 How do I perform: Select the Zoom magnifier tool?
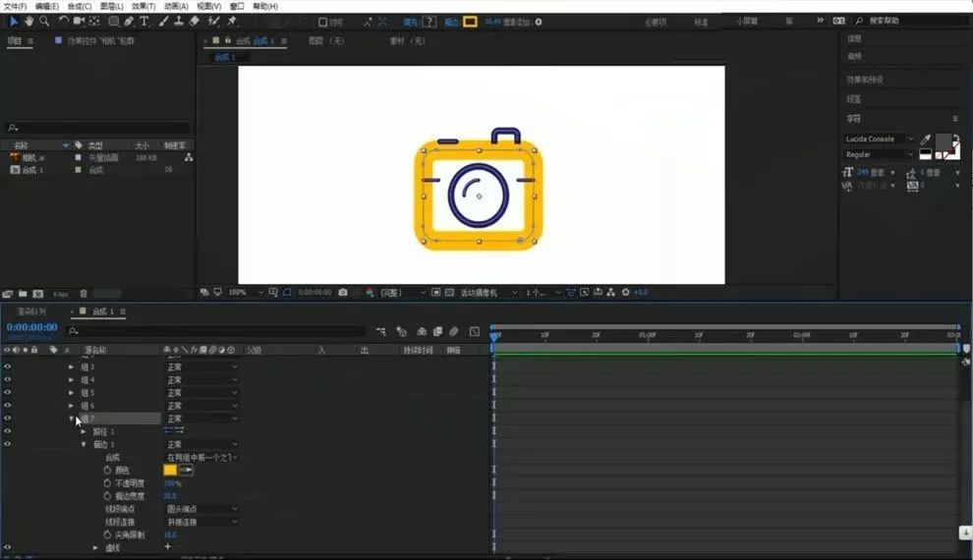44,21
